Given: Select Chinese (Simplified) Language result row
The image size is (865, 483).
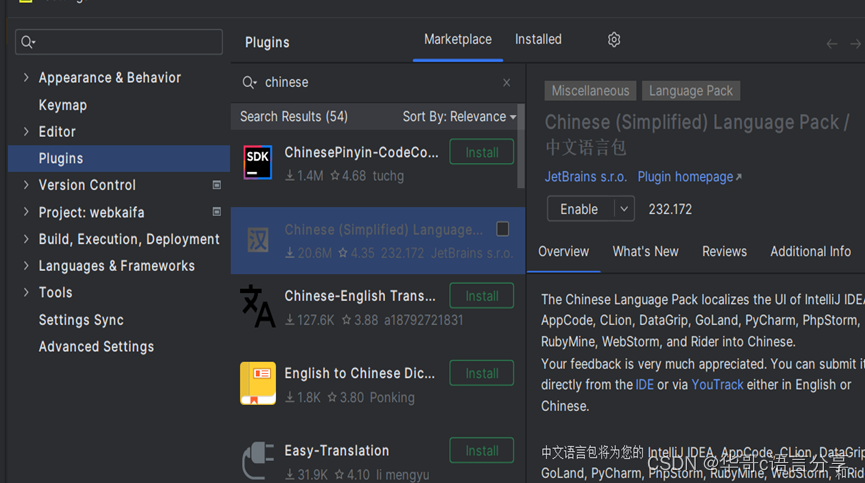Looking at the screenshot, I should tap(378, 240).
